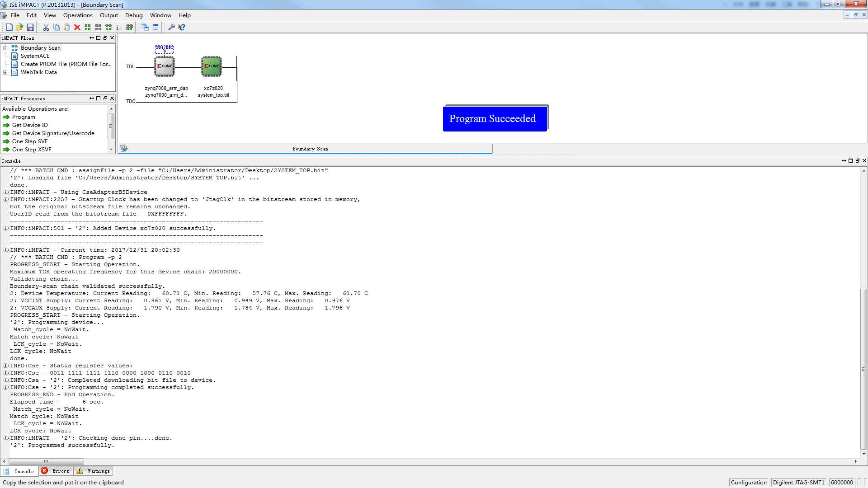Click the Console horizontal scroll left arrow
868x488 pixels.
tap(4, 461)
